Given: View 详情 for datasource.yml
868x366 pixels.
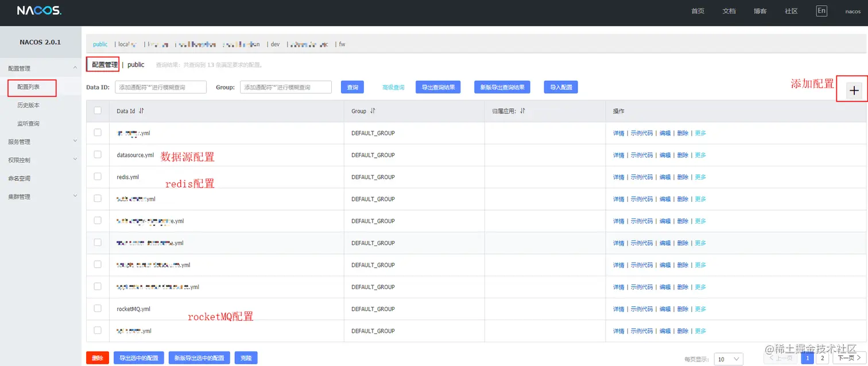Looking at the screenshot, I should click(618, 155).
